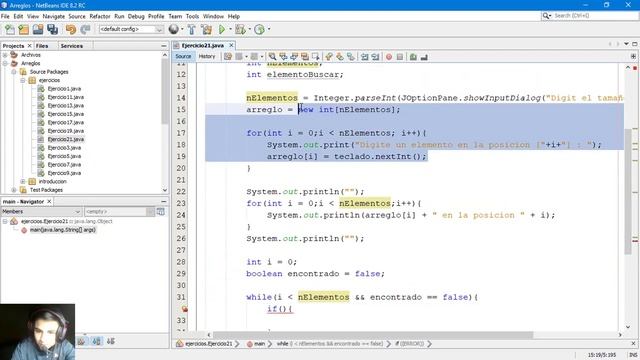
Task: Click the globe browser icon in main toolbar
Action: 173,29
